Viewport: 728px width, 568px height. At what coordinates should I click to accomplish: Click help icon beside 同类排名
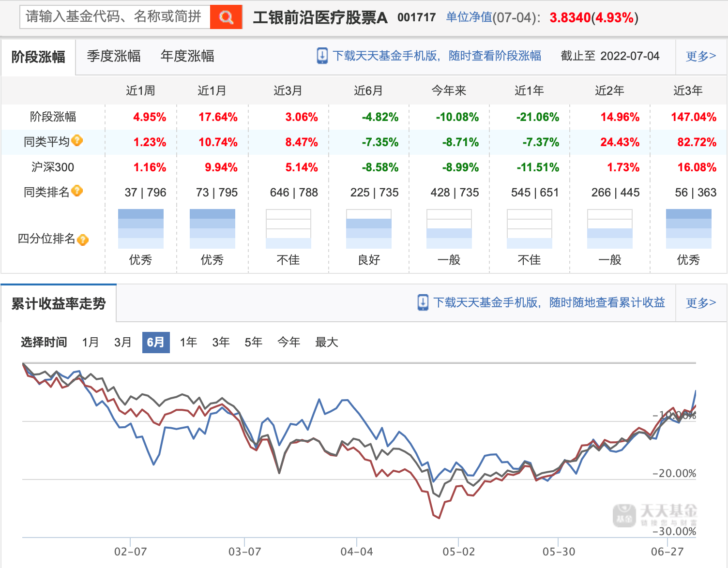pyautogui.click(x=77, y=191)
